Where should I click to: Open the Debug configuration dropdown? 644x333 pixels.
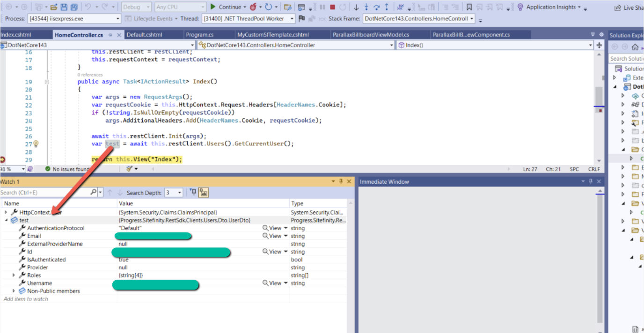(136, 7)
